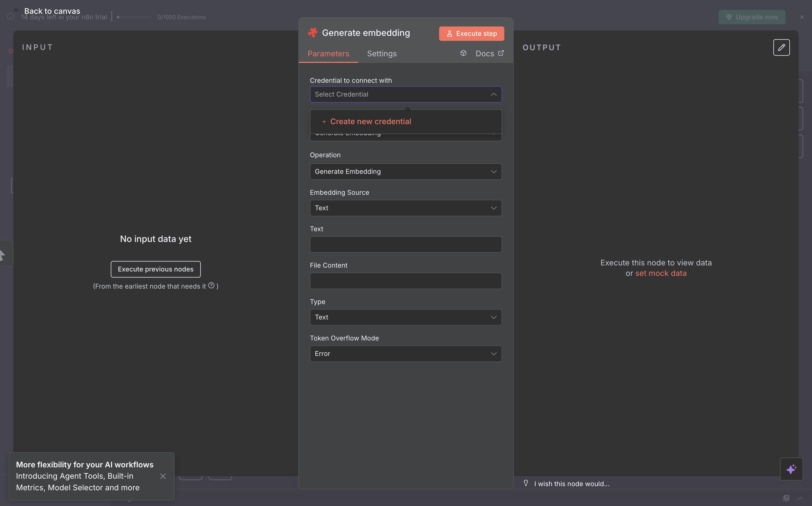Open the AI assistant sparkle button
Screen dimensions: 812x506
791,469
